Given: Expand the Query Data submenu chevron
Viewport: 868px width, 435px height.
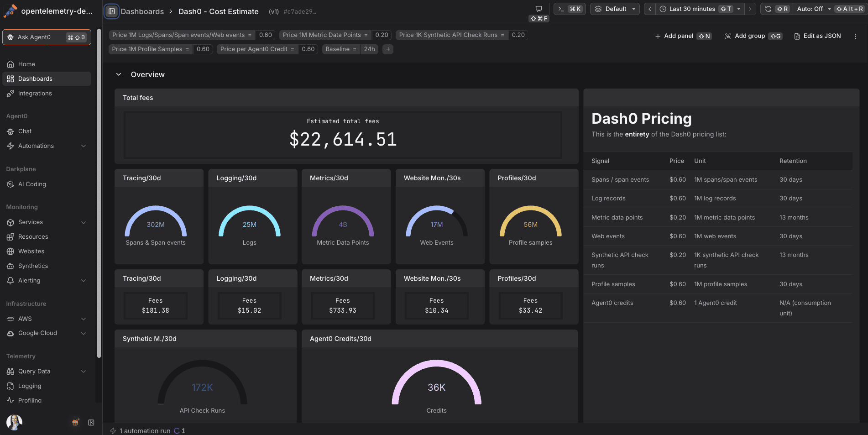Looking at the screenshot, I should click(84, 372).
